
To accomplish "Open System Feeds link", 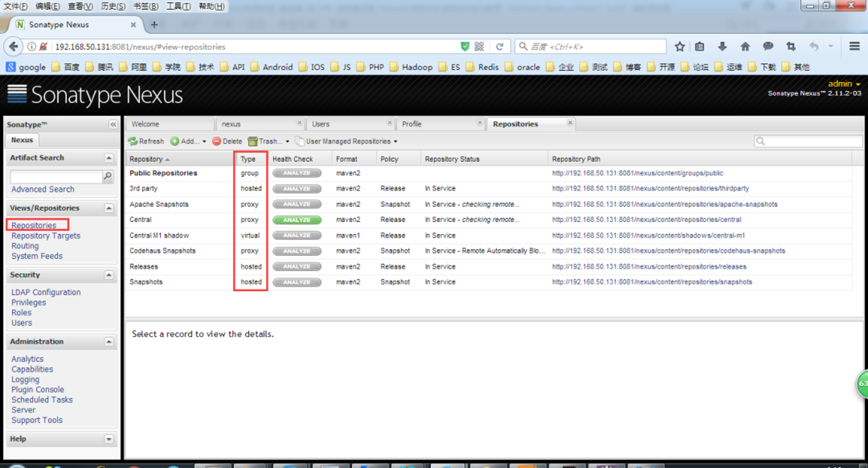I will (37, 256).
